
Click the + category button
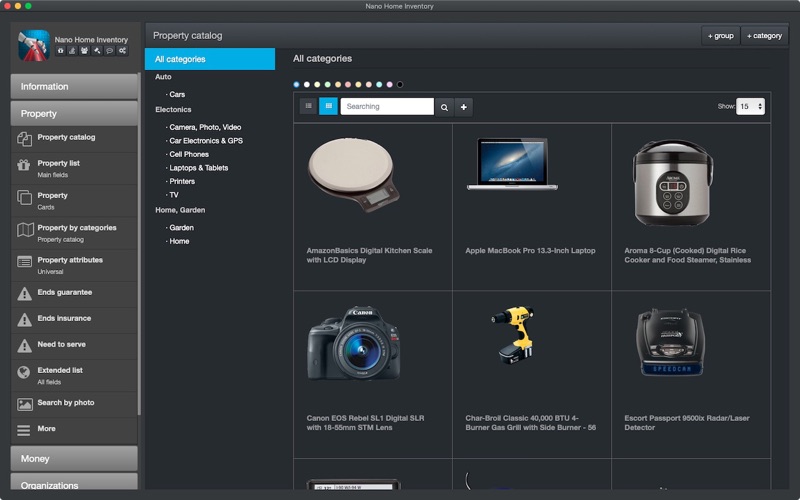coord(764,36)
